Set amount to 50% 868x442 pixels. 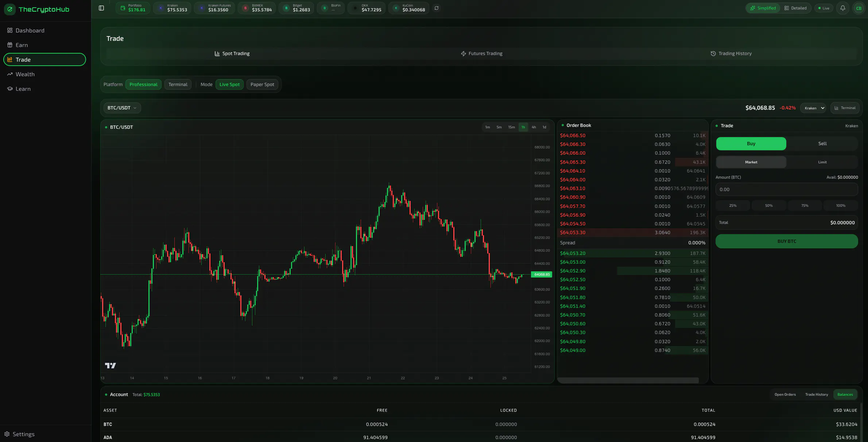pos(769,206)
